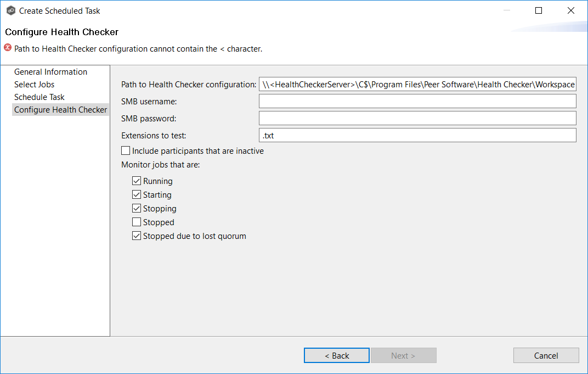Click the Create Scheduled Task application icon
The width and height of the screenshot is (588, 374).
click(x=10, y=10)
